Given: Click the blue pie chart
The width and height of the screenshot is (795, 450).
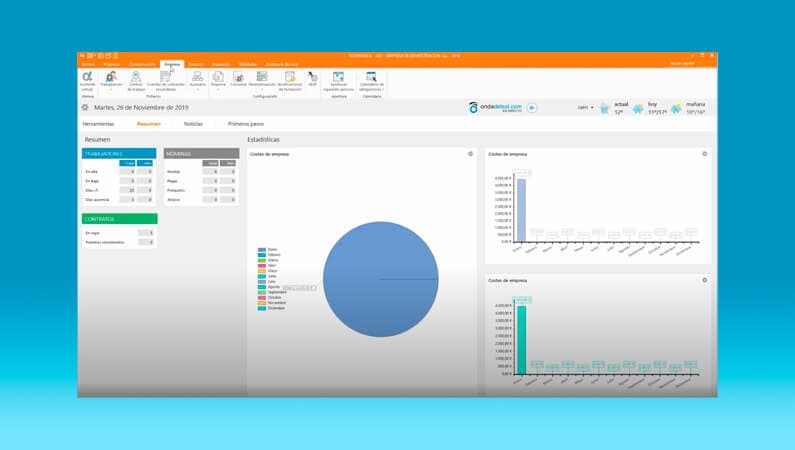Looking at the screenshot, I should 381,279.
